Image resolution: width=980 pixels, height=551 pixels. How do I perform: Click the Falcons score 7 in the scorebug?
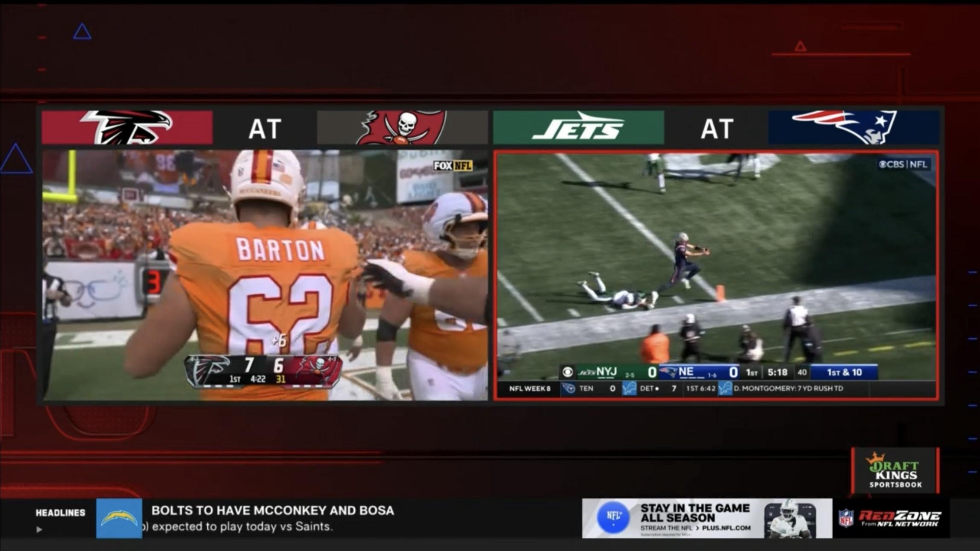tap(249, 365)
